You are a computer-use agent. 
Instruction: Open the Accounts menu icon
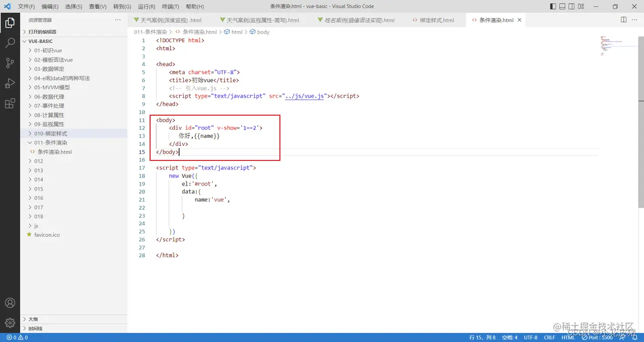[x=10, y=303]
